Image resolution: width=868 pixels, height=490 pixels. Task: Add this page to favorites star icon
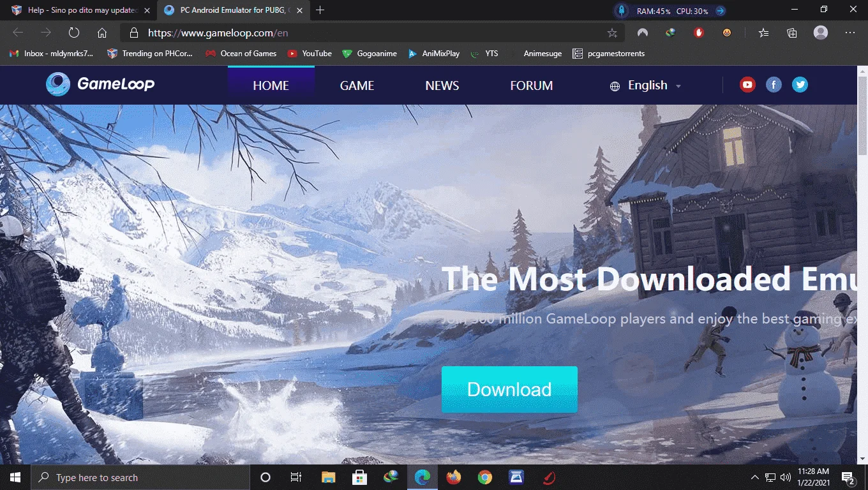(612, 33)
